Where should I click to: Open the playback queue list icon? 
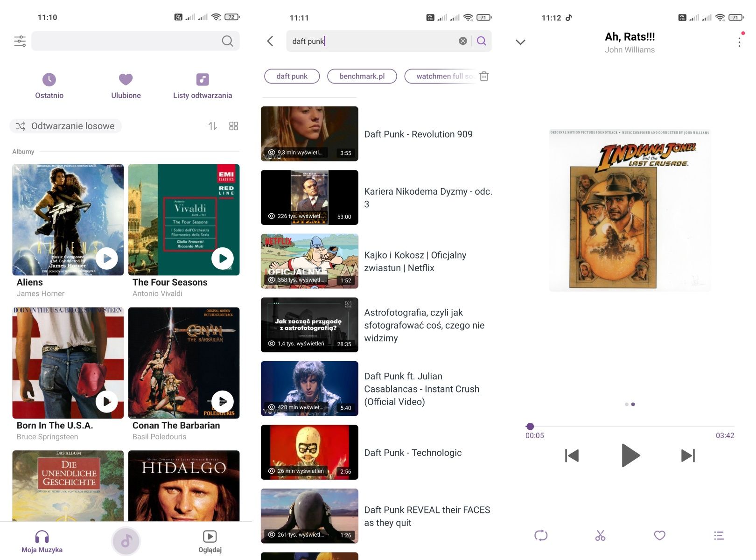tap(719, 536)
